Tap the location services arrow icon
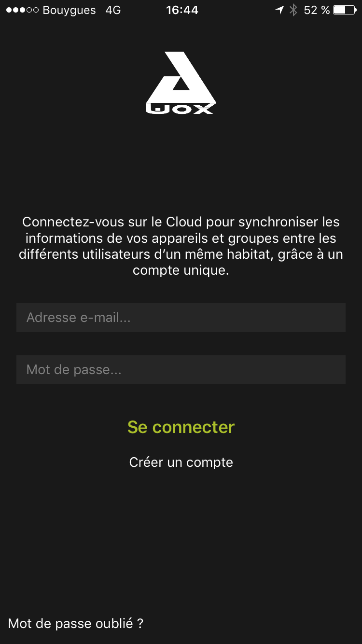This screenshot has height=644, width=362. [279, 10]
